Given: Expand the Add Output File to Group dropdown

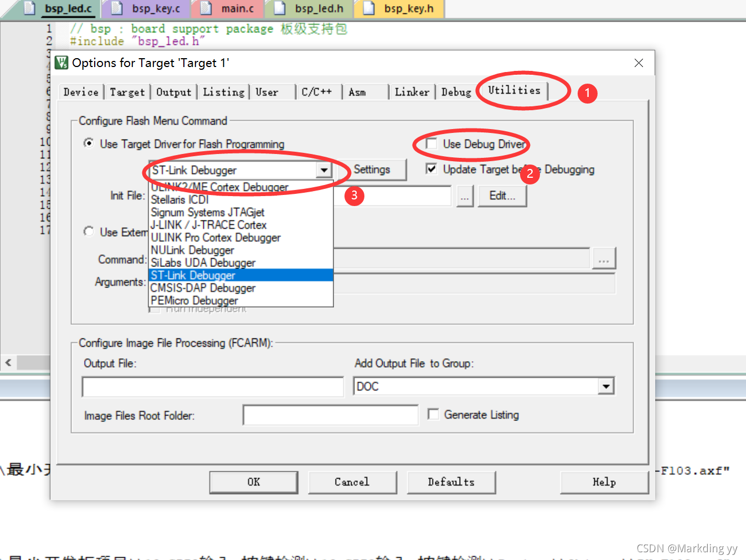Looking at the screenshot, I should [x=606, y=386].
